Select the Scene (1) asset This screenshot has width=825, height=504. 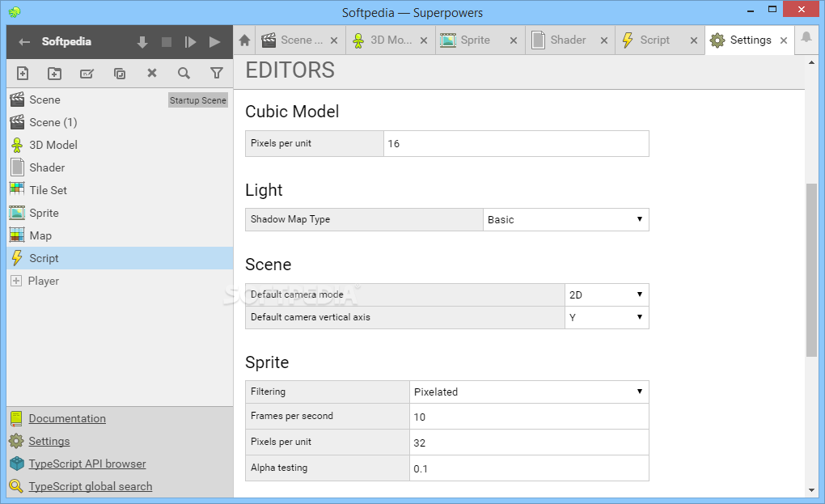(120, 122)
